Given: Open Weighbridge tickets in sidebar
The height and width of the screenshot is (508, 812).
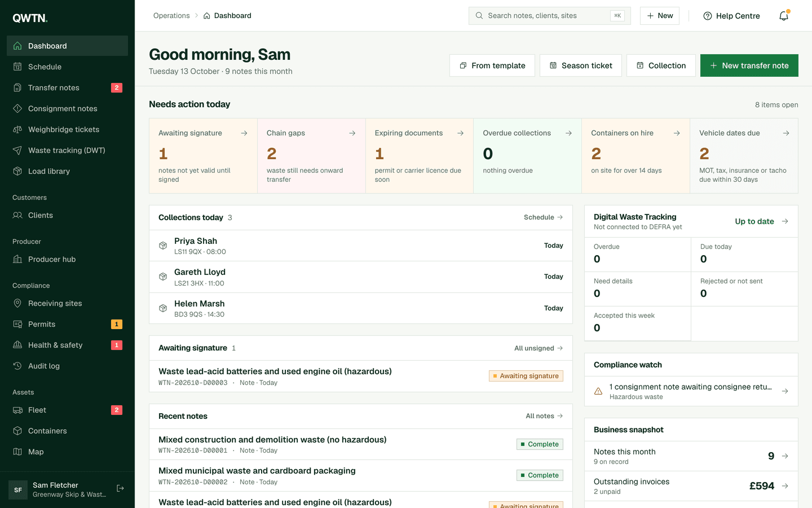Looking at the screenshot, I should pos(67,129).
